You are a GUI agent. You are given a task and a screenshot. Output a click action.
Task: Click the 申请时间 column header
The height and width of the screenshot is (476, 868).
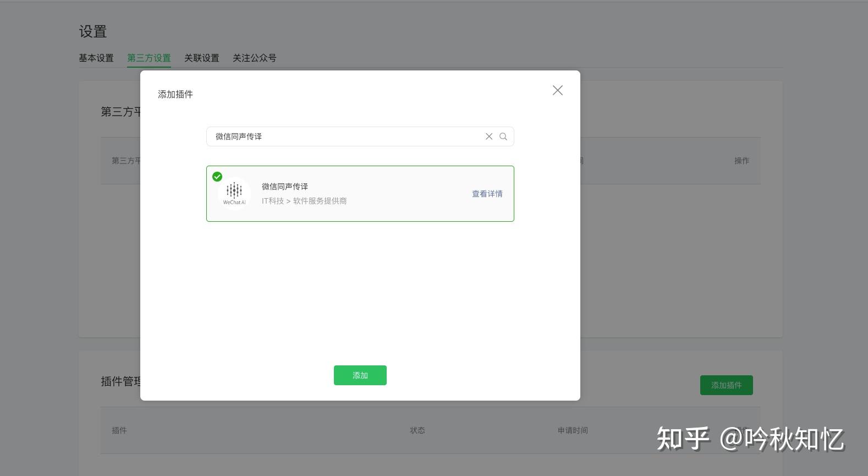(x=573, y=430)
